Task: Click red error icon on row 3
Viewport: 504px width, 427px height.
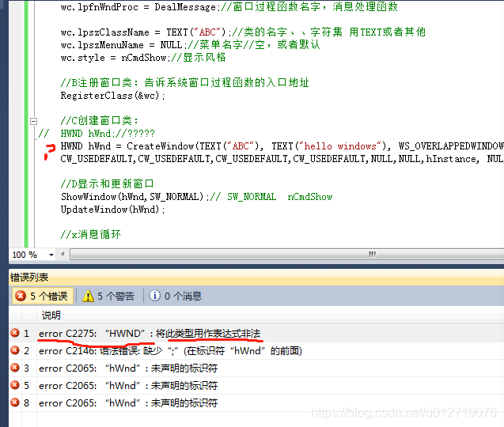Action: 15,368
